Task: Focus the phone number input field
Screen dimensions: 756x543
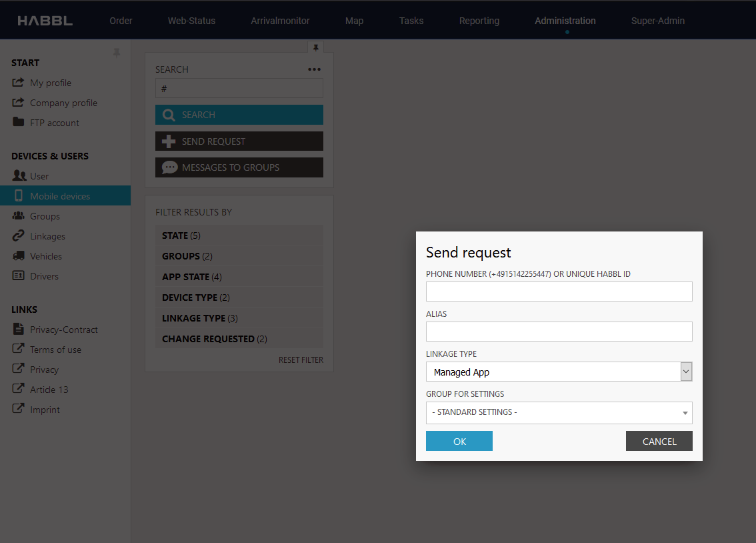Action: (559, 292)
